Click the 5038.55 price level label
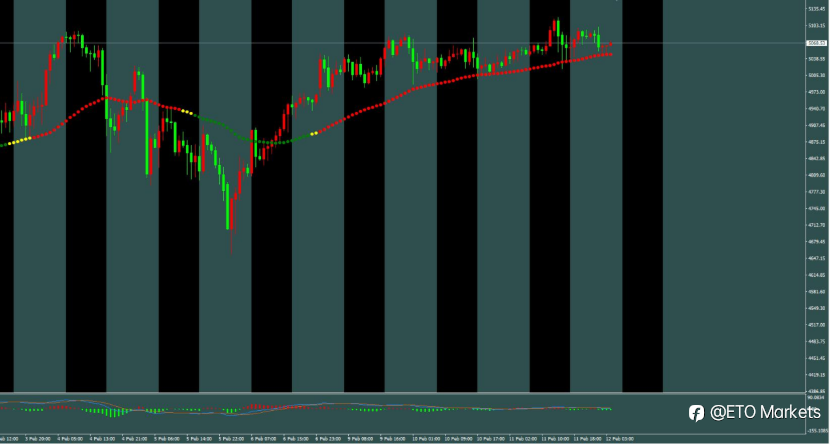The image size is (831, 444). click(817, 59)
